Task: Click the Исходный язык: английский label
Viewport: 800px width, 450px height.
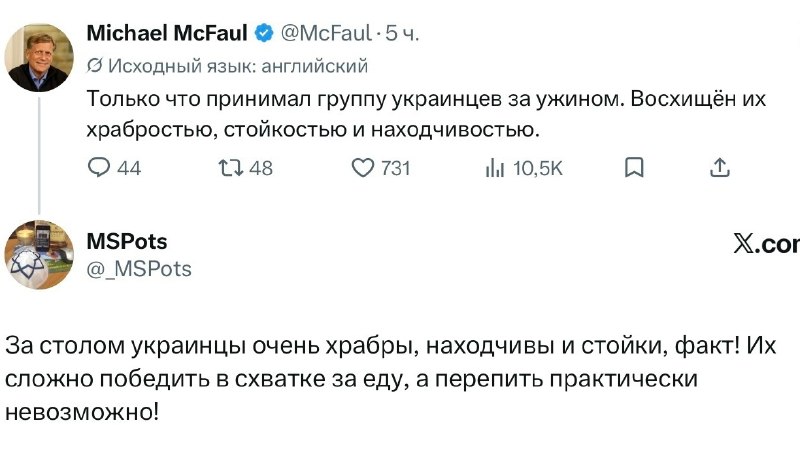Action: [238, 66]
